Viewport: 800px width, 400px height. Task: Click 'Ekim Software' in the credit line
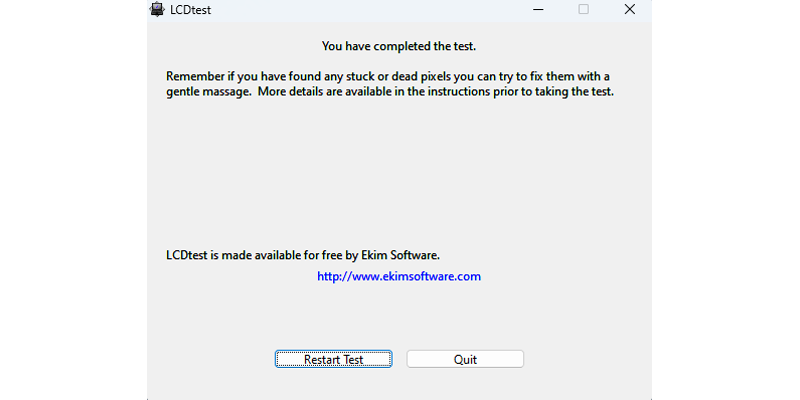pos(399,255)
